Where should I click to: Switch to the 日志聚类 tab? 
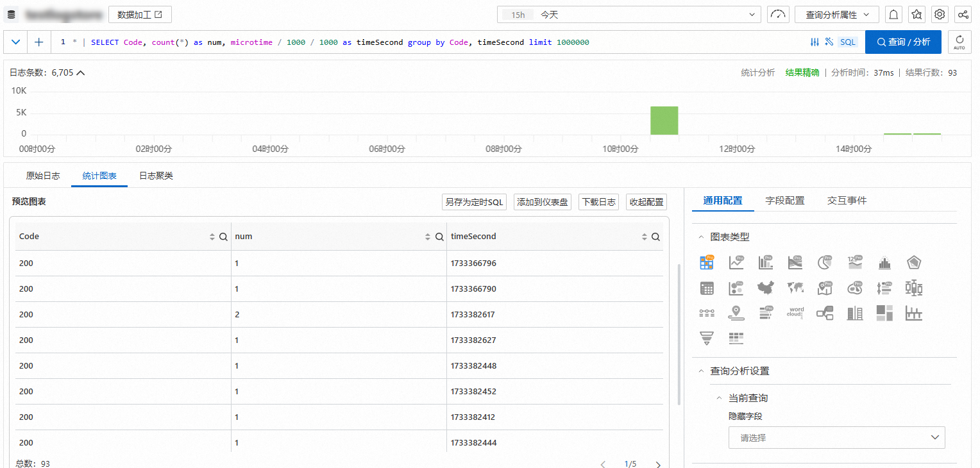[x=156, y=176]
